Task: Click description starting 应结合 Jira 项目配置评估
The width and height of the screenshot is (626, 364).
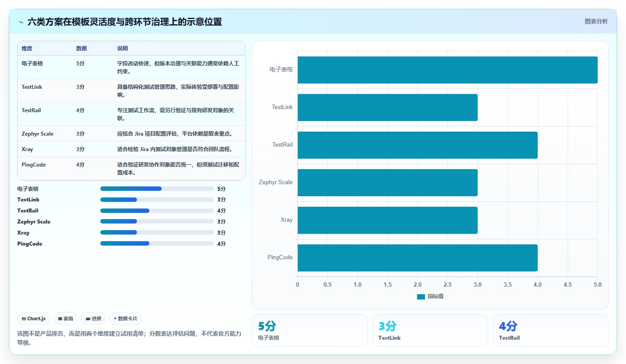Action: coord(175,134)
